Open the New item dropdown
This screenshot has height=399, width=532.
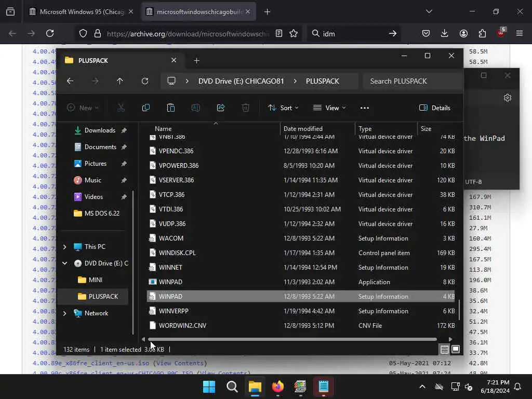tap(83, 108)
